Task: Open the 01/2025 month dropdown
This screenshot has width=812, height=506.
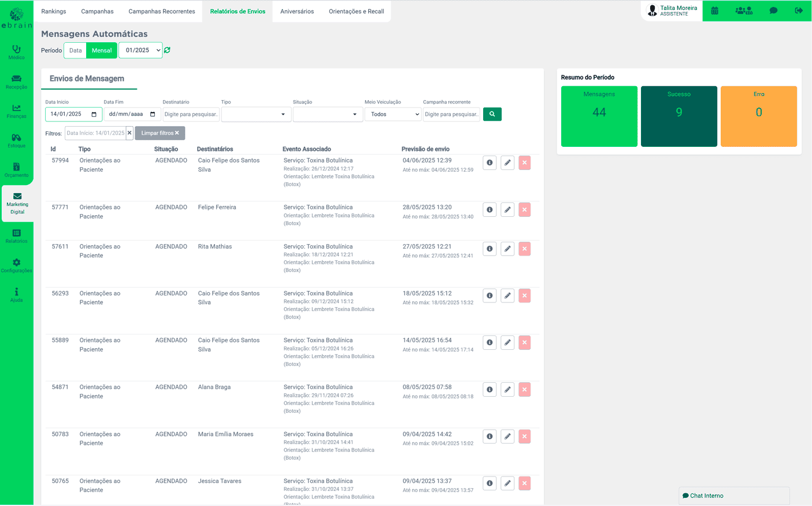Action: coord(141,51)
